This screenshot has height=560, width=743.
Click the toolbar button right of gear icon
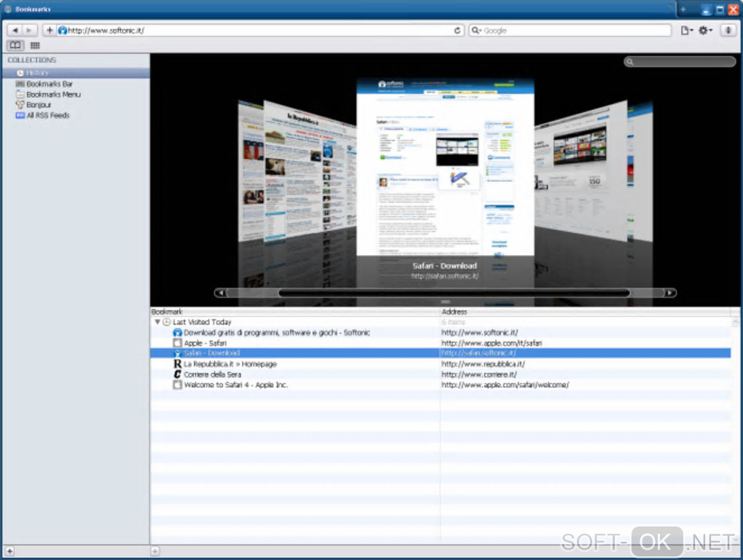[728, 31]
